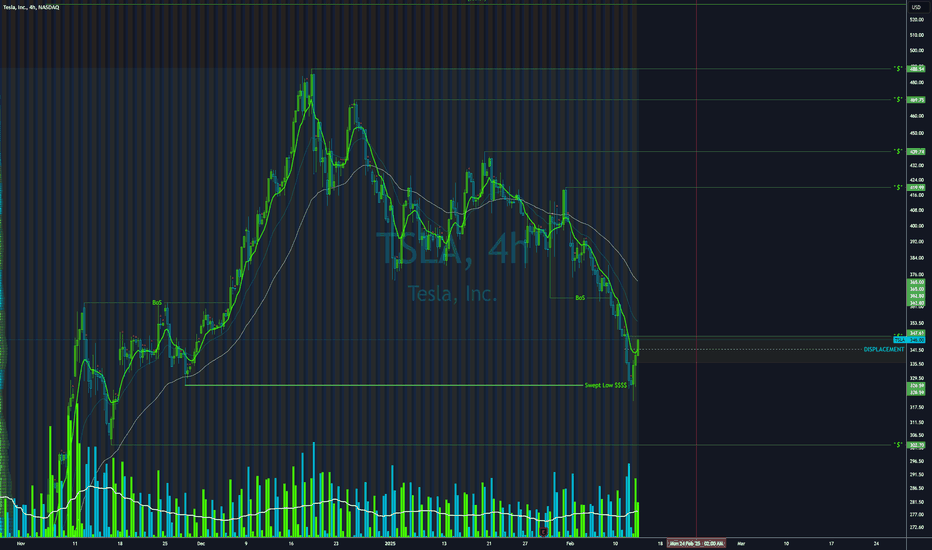Click the 353.50 price scale value
Image resolution: width=932 pixels, height=550 pixels.
coord(917,323)
